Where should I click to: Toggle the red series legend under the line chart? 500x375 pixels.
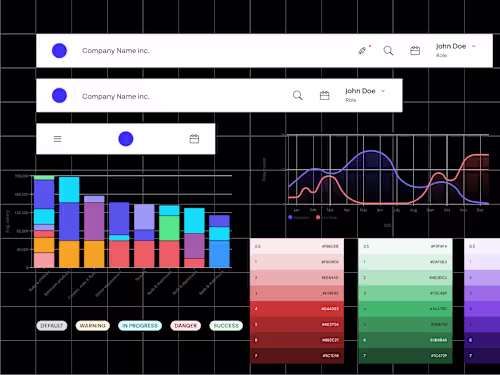point(326,217)
